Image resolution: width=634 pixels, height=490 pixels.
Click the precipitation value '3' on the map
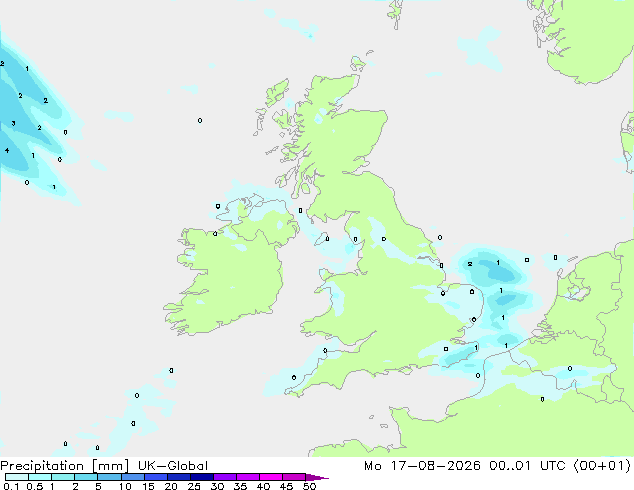pos(13,123)
